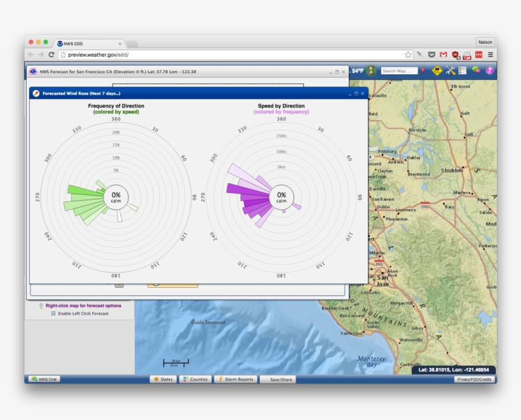
Task: Open the purple help question mark icon
Action: (x=490, y=71)
